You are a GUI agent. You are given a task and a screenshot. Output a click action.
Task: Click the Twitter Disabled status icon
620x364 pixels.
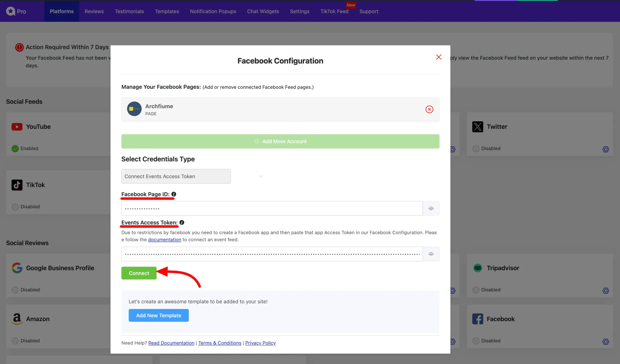pyautogui.click(x=476, y=148)
